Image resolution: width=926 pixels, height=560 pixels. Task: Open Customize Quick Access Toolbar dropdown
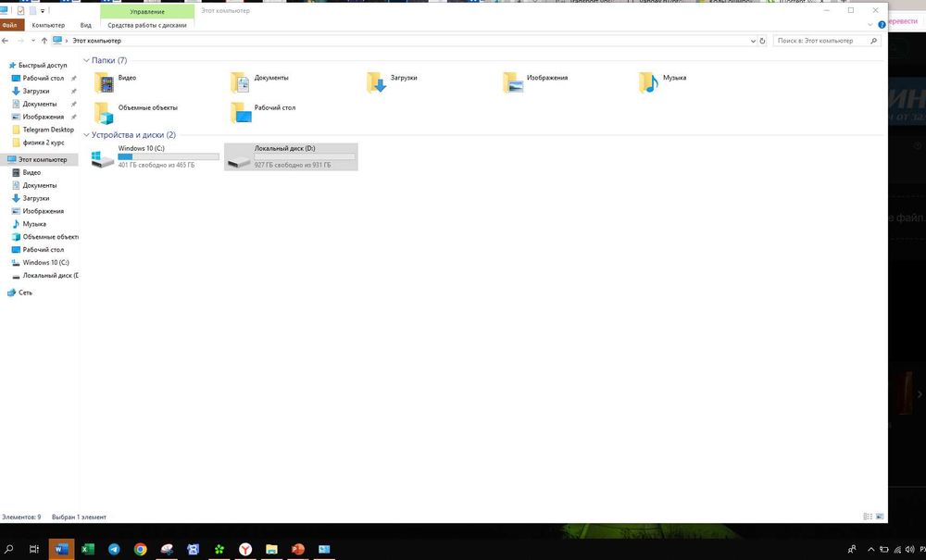click(43, 10)
